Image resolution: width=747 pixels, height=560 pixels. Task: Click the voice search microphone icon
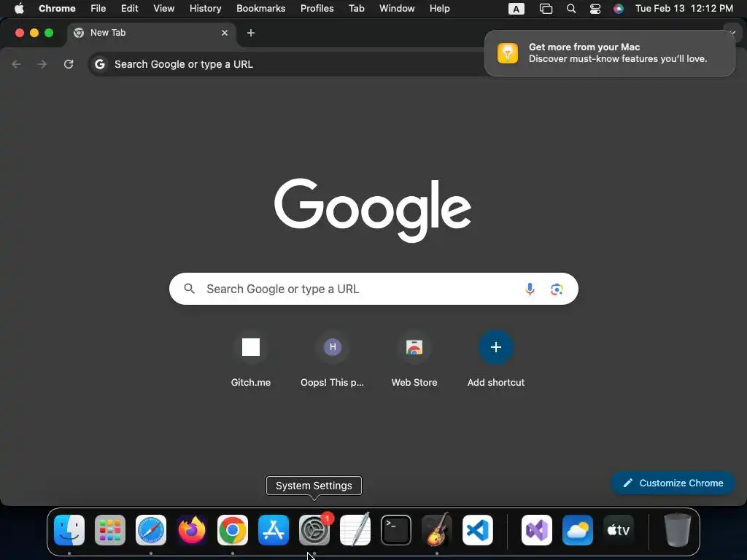click(x=530, y=289)
